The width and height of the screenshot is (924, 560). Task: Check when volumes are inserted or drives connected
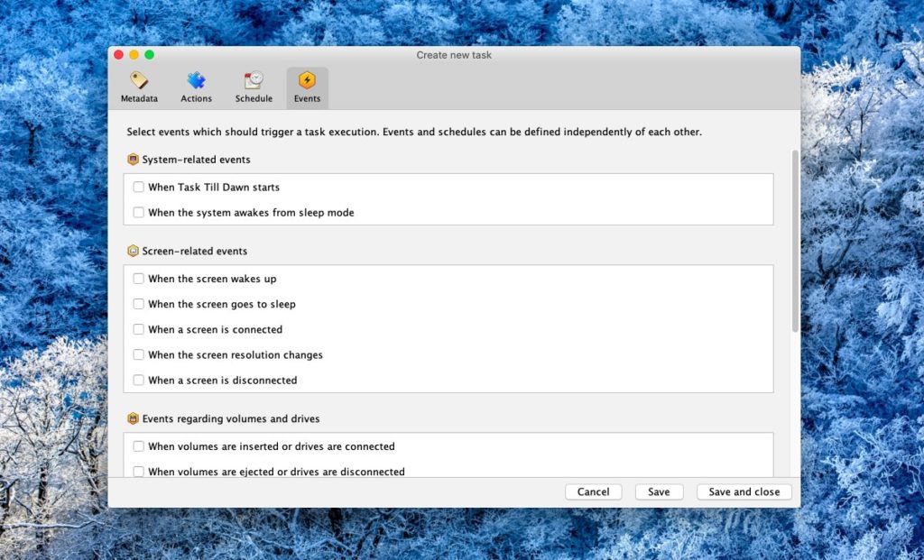click(x=138, y=445)
